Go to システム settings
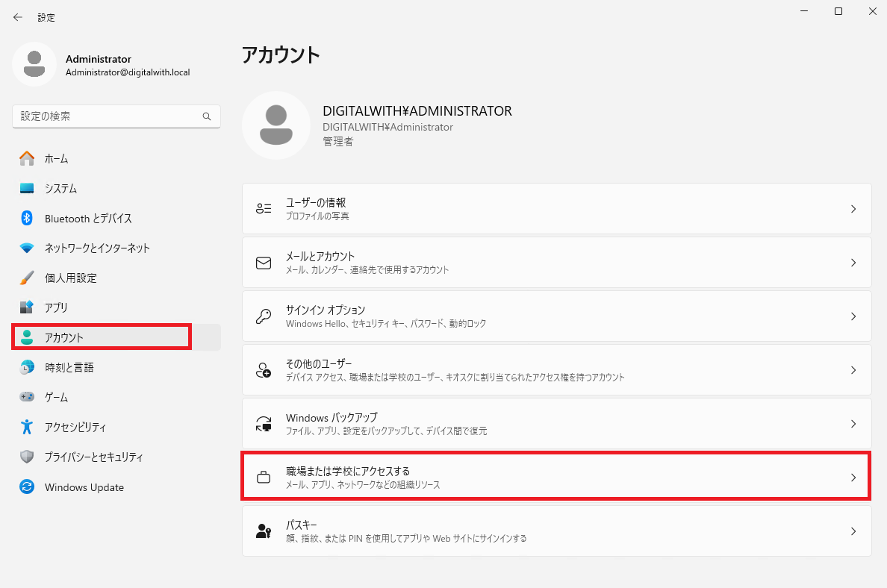Image resolution: width=887 pixels, height=588 pixels. tap(116, 188)
